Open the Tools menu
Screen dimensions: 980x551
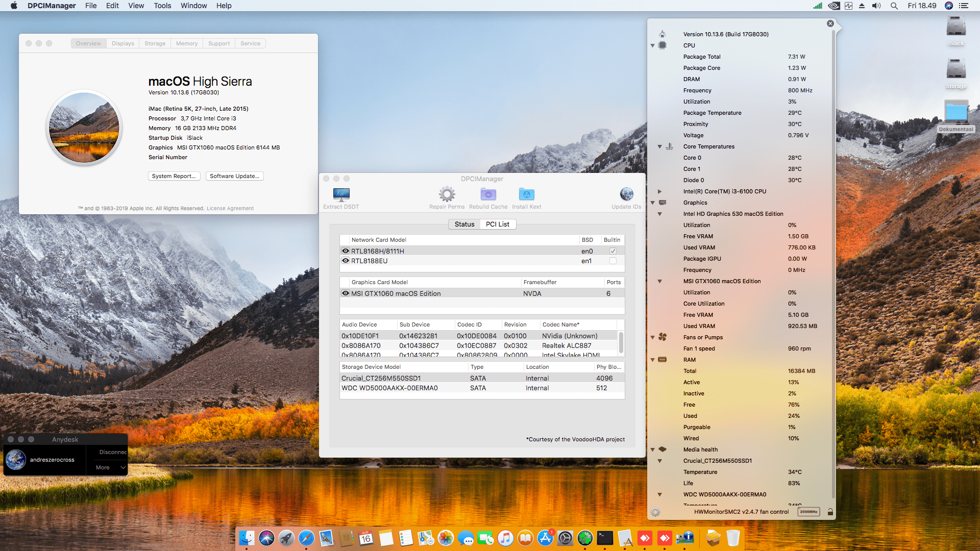coord(162,6)
